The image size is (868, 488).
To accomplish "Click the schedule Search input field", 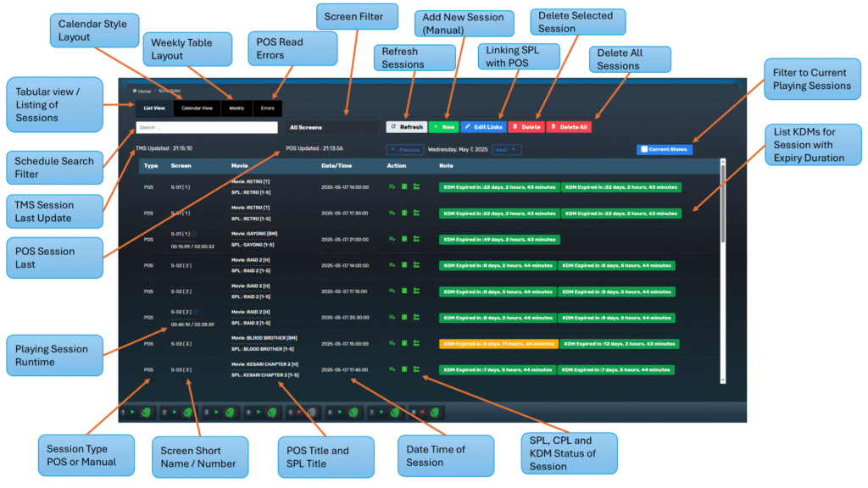I will pyautogui.click(x=206, y=128).
